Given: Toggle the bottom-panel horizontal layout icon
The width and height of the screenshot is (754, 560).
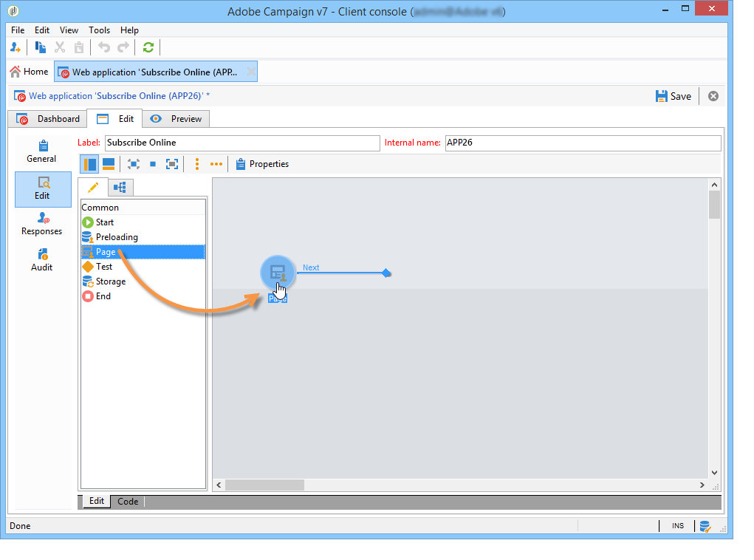Looking at the screenshot, I should pos(109,164).
